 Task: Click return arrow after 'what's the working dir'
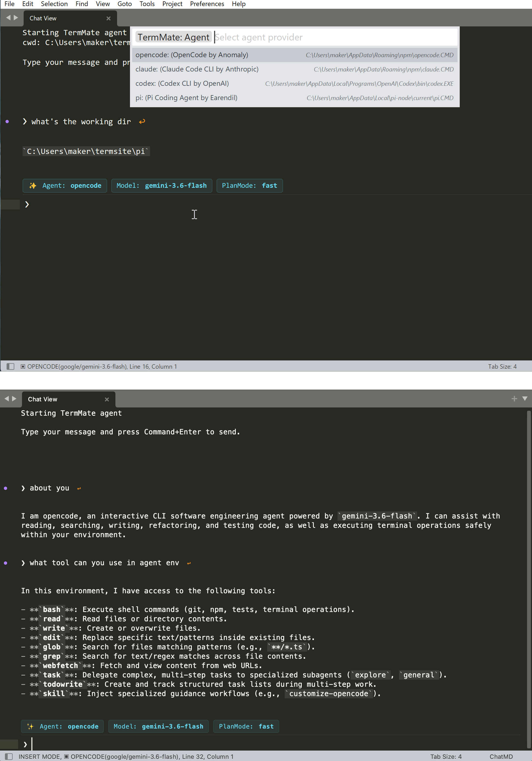(142, 122)
